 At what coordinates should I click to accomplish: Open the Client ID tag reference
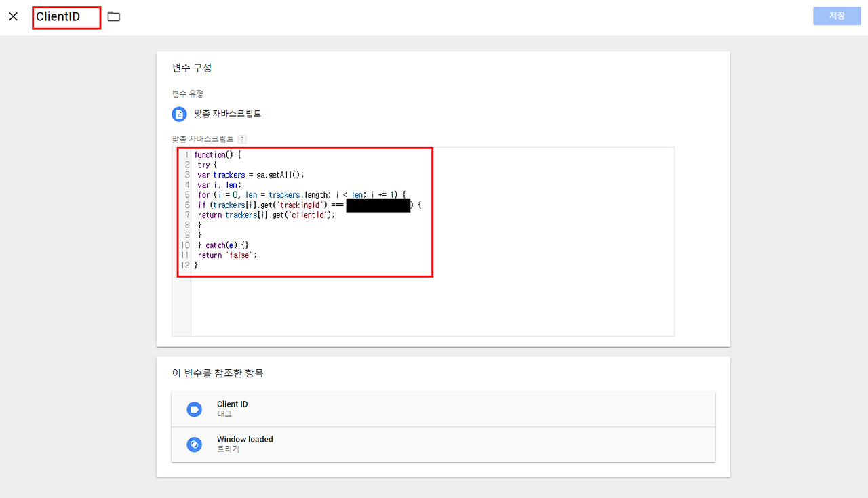coord(443,409)
